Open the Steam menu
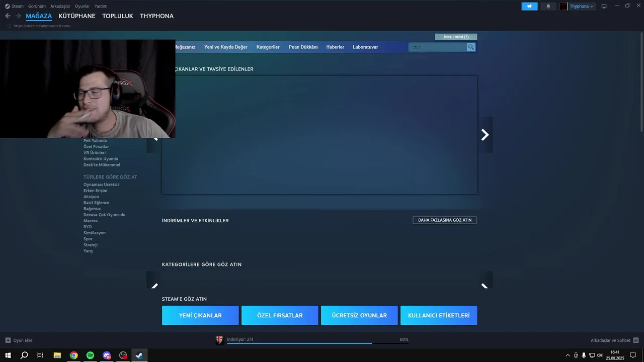This screenshot has height=362, width=644. (14, 6)
